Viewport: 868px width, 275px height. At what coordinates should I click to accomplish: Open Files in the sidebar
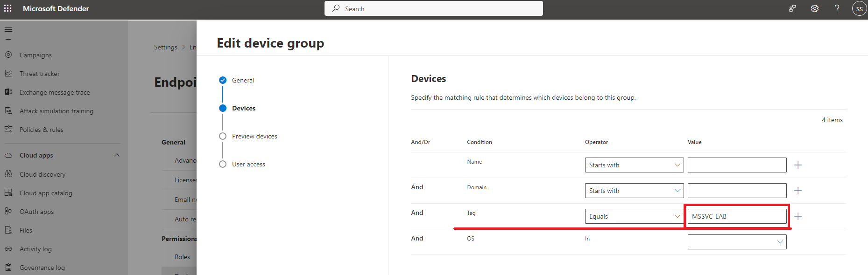[26, 230]
